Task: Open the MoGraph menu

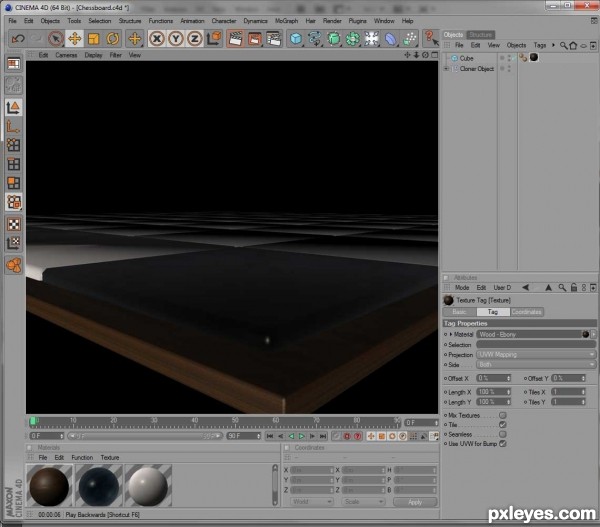Action: (x=286, y=21)
